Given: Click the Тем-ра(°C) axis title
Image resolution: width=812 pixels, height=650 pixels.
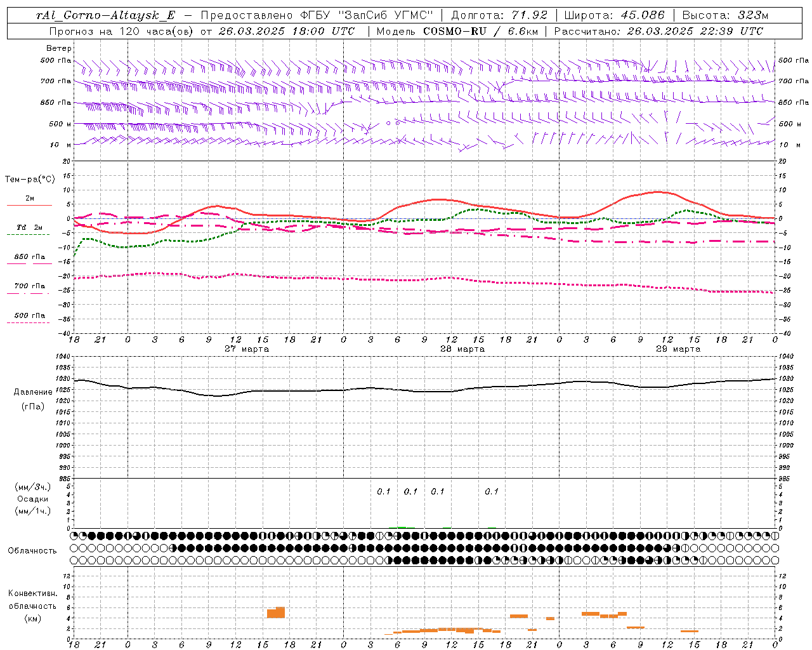Looking at the screenshot, I should click(x=30, y=180).
